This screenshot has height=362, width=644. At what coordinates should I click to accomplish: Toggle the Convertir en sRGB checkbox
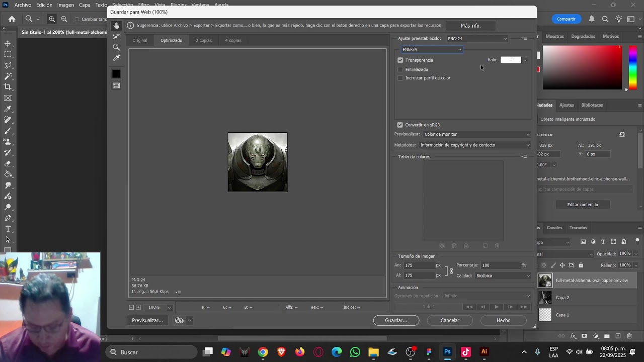(x=400, y=125)
